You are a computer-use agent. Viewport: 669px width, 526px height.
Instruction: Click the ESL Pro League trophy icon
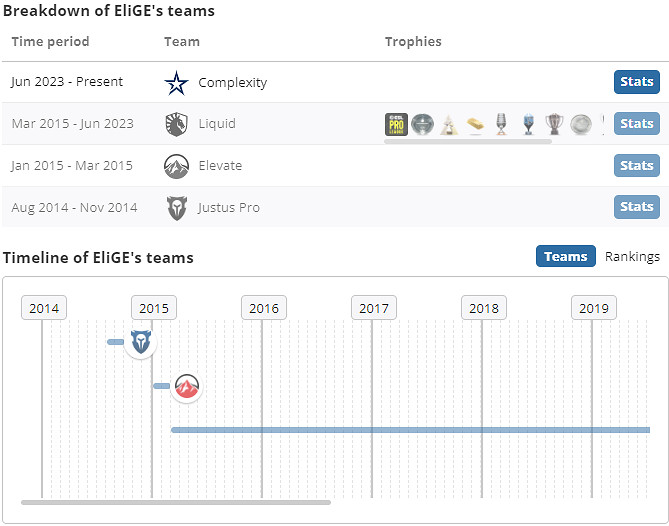pos(396,124)
